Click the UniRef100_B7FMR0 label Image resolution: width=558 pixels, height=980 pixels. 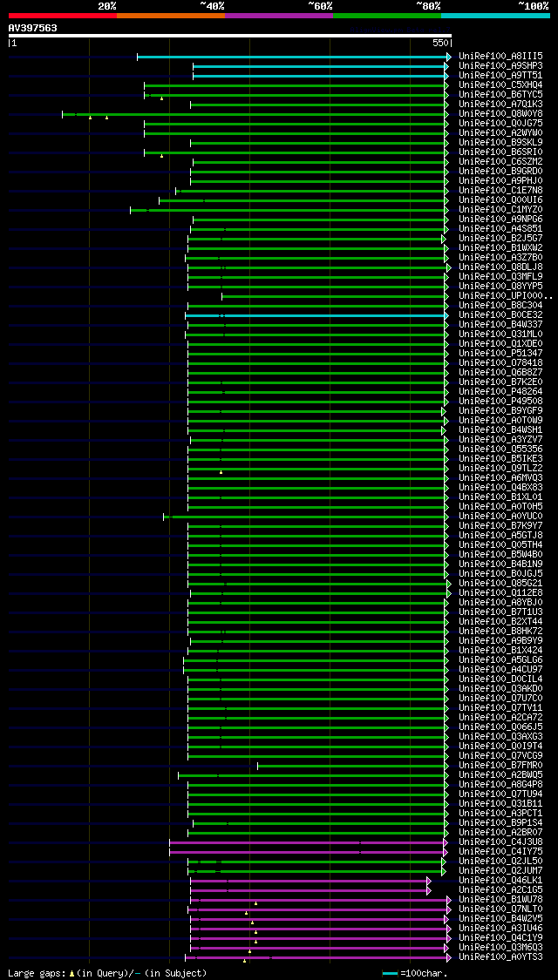point(500,765)
